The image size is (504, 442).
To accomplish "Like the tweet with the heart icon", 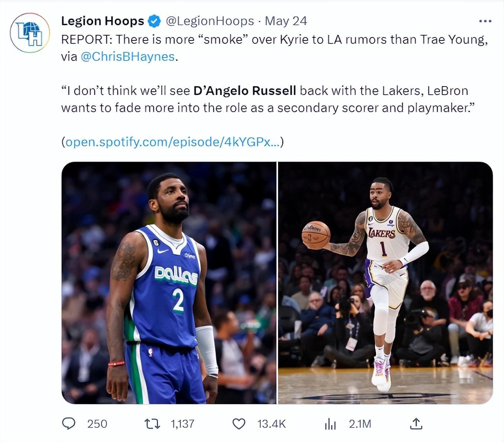I will point(239,423).
